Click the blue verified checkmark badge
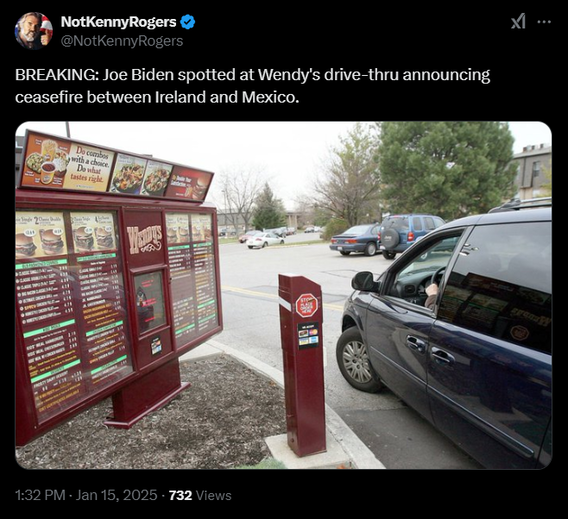 [x=188, y=22]
